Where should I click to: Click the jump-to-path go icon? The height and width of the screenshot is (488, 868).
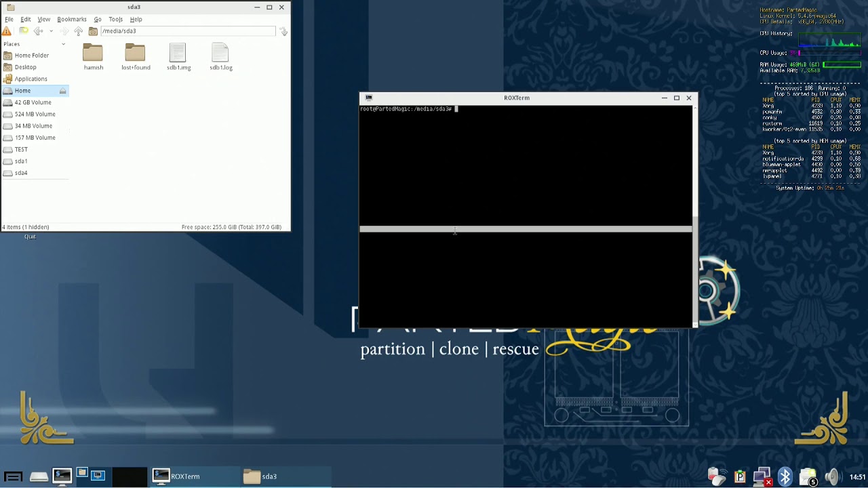[283, 31]
